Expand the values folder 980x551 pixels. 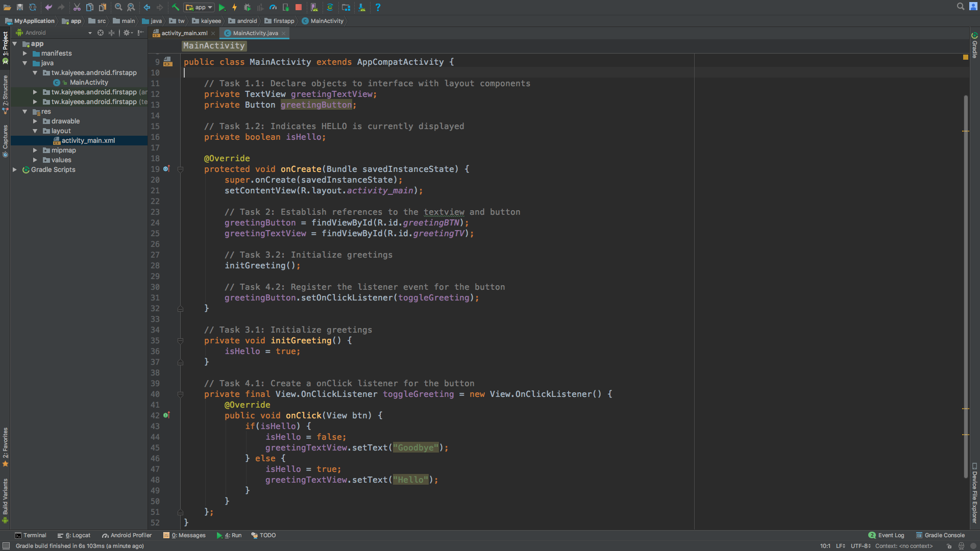click(x=35, y=160)
